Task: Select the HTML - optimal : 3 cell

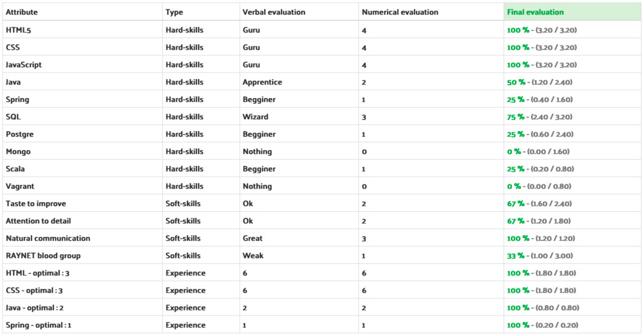Action: click(38, 273)
